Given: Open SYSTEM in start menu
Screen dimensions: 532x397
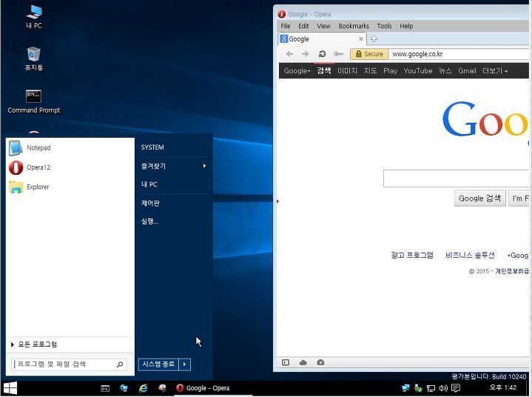Looking at the screenshot, I should pos(152,147).
